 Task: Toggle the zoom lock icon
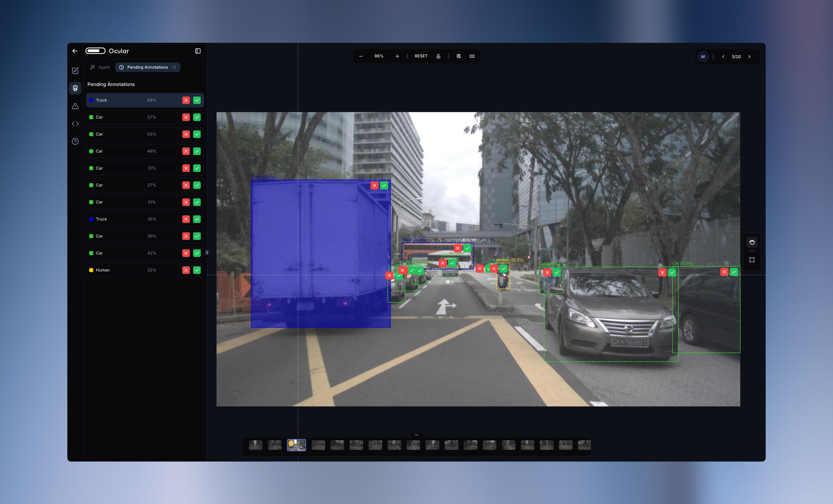[x=438, y=56]
